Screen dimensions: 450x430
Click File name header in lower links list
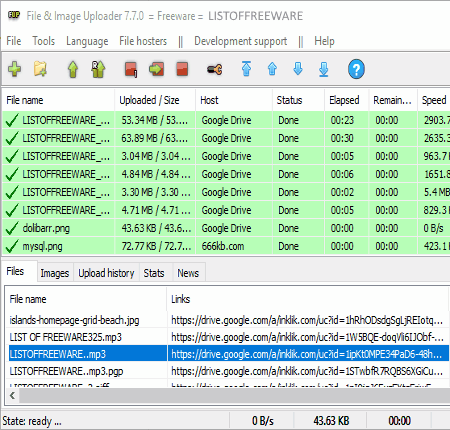[x=86, y=299]
